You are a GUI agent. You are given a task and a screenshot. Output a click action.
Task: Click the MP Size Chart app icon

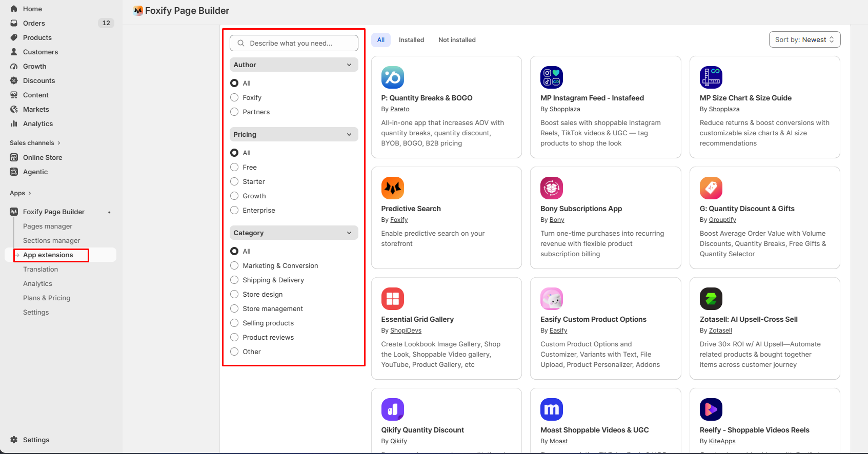[x=711, y=77]
